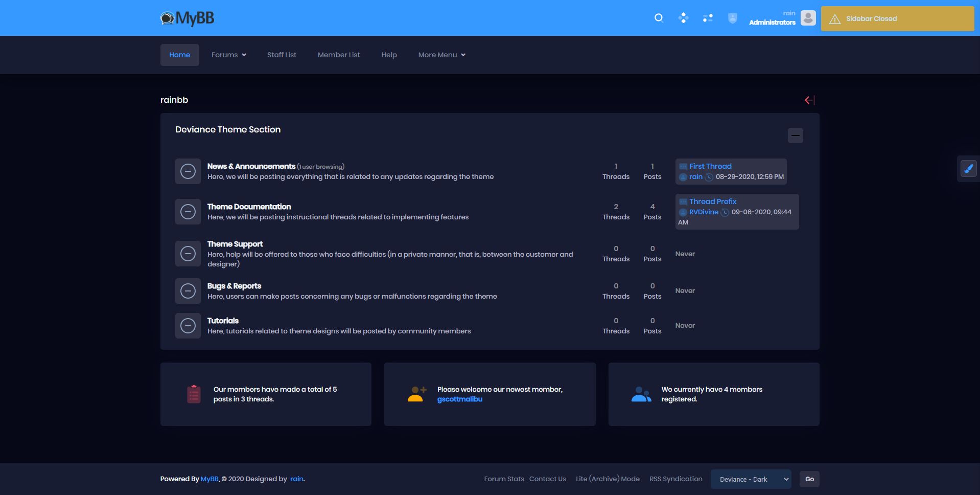Click the red sidebar arrow icon
This screenshot has height=495, width=980.
click(x=809, y=100)
